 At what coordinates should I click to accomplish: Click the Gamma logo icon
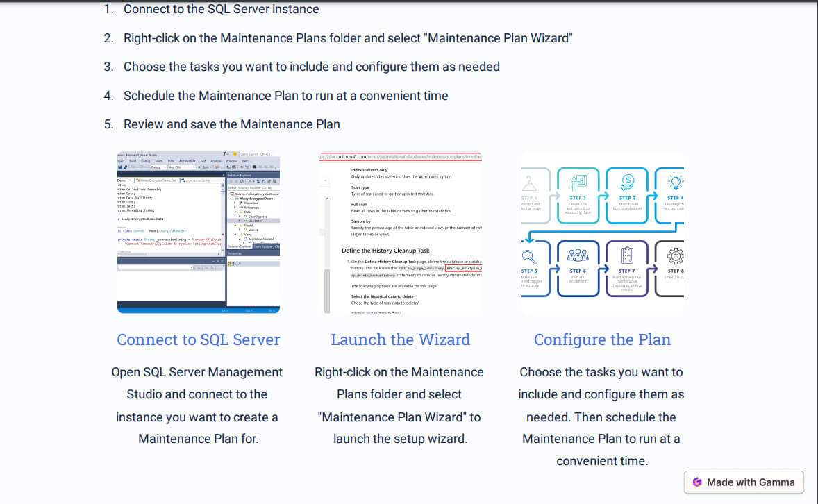click(x=697, y=482)
